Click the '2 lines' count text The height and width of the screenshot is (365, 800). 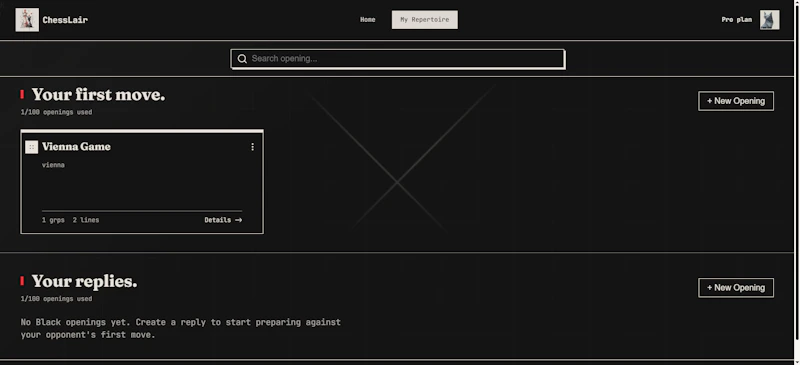(x=86, y=220)
